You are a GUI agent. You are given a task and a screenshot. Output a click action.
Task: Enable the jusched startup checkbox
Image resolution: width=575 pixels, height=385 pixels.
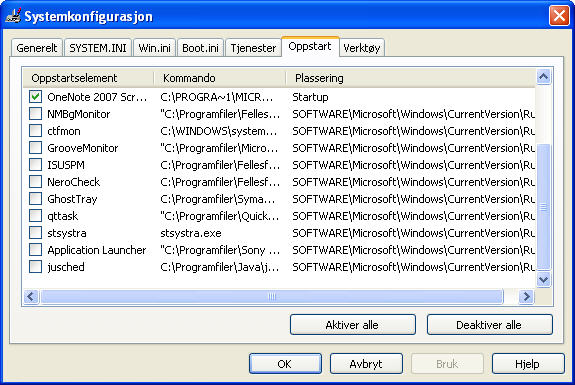pos(35,267)
